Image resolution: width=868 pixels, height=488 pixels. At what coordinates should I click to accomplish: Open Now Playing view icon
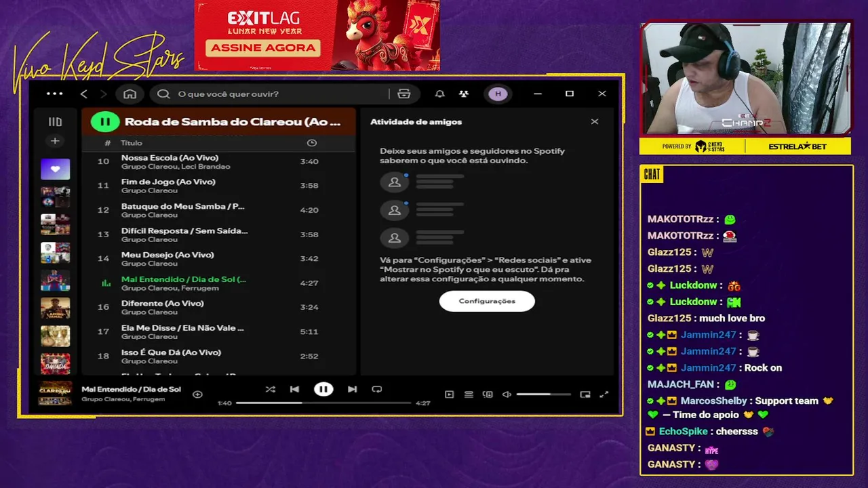point(449,394)
